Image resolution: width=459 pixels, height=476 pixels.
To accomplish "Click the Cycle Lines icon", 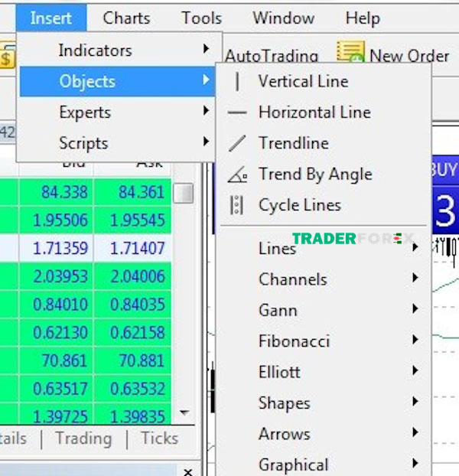I will tap(236, 205).
